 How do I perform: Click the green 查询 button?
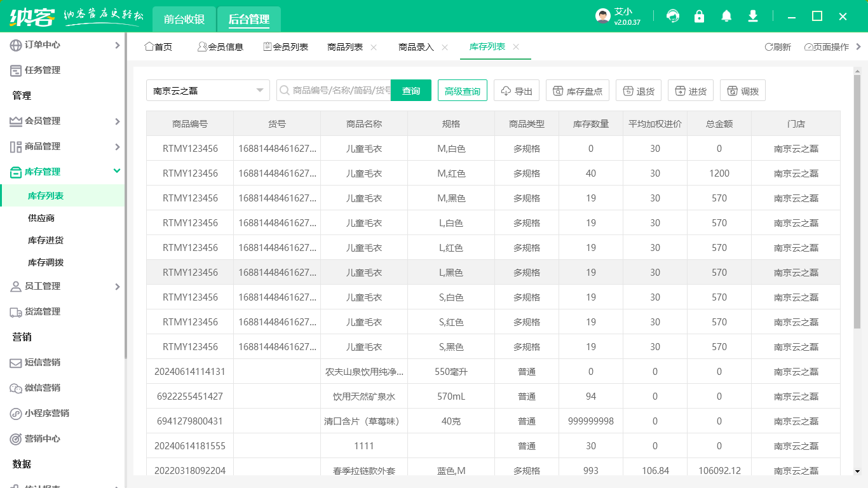pyautogui.click(x=411, y=90)
